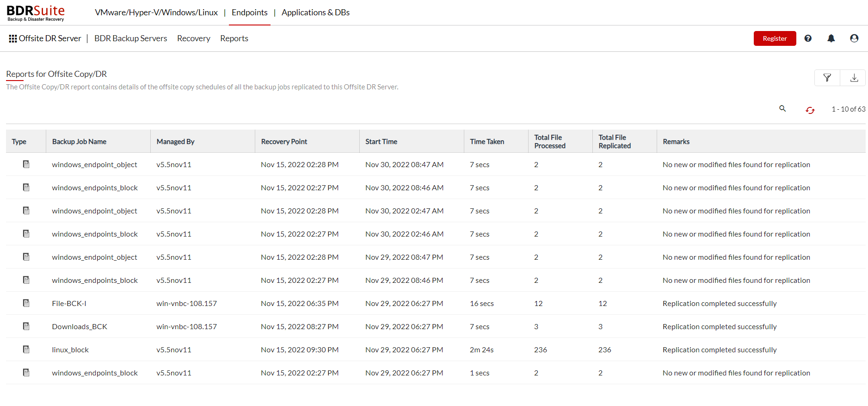The image size is (868, 406).
Task: Click the Remarks column header
Action: (676, 142)
